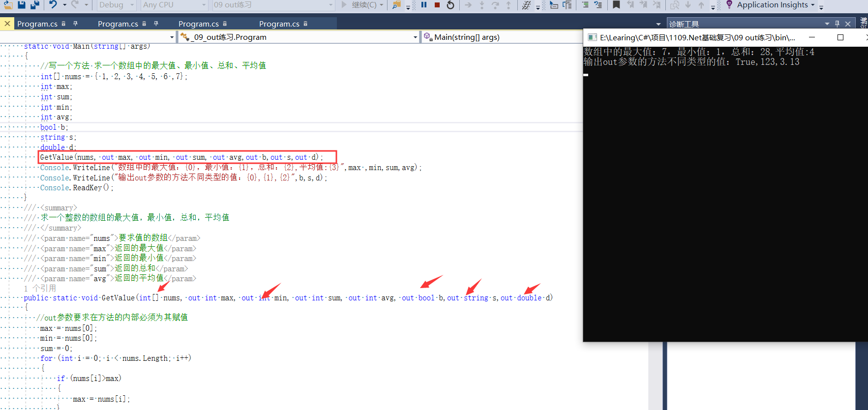The image size is (868, 410).
Task: Click the GetValue(nums, out max...) call line
Action: pyautogui.click(x=181, y=157)
